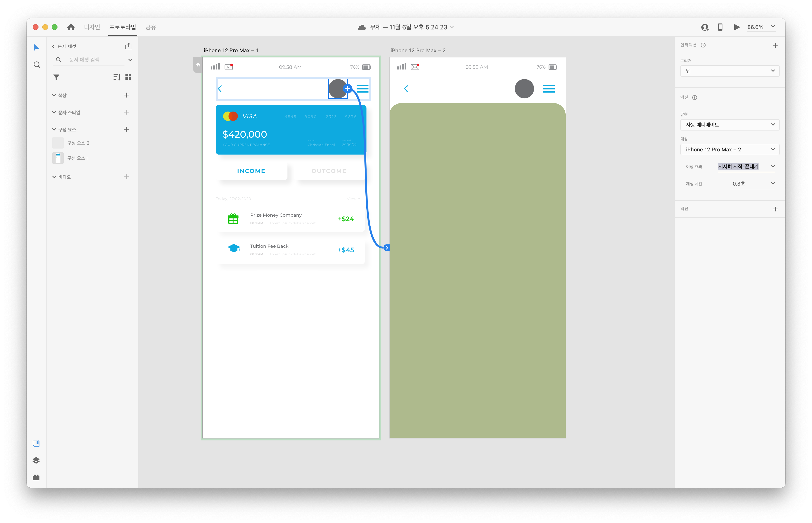Switch assets panel to grid view
The height and width of the screenshot is (523, 812).
(x=128, y=77)
